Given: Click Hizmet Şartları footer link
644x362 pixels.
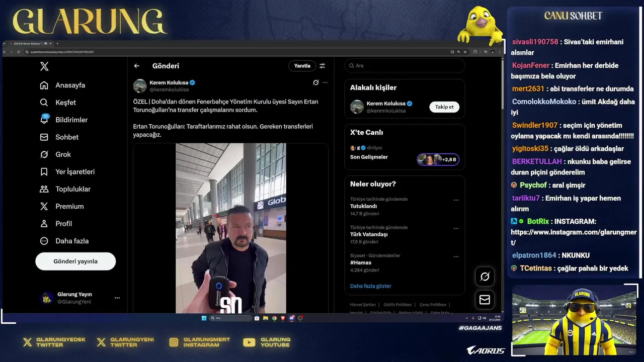Looking at the screenshot, I should coord(363,305).
